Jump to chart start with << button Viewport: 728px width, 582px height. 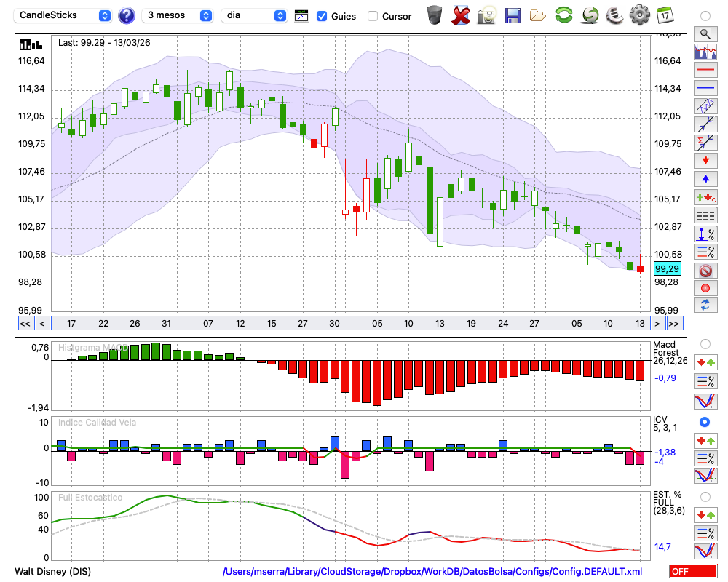click(25, 324)
